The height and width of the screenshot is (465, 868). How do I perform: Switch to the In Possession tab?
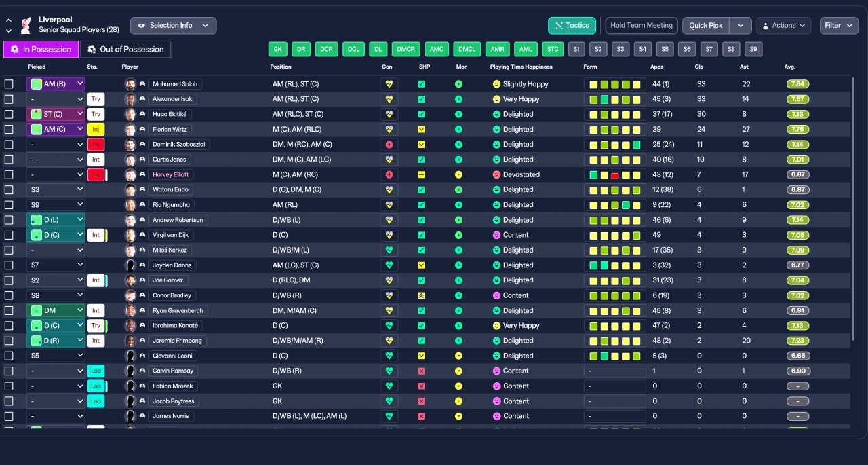41,49
